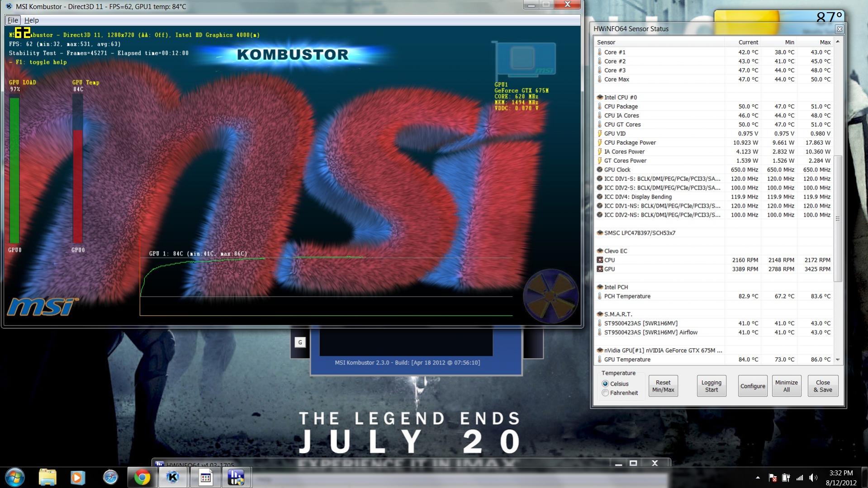This screenshot has width=868, height=488.
Task: Close the HWiNFO64 Sensor Status panel
Action: pos(840,29)
